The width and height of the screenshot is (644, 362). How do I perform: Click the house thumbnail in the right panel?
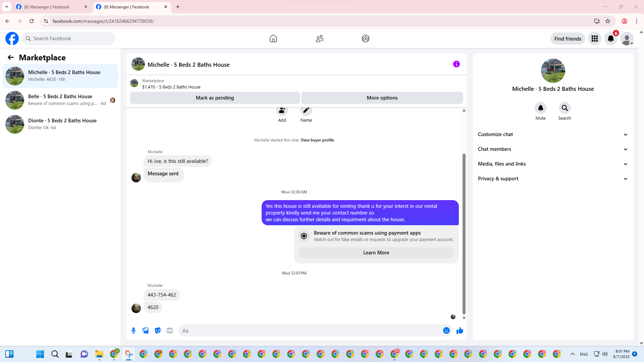553,71
